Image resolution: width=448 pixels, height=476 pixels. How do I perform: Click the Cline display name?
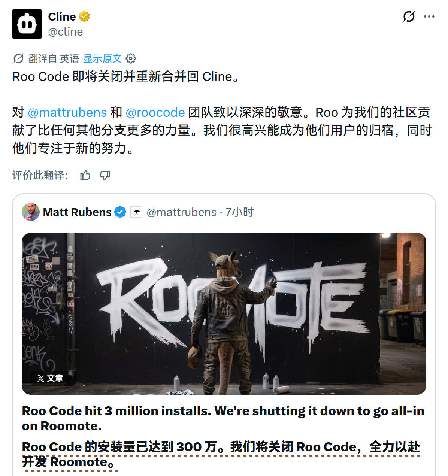pyautogui.click(x=62, y=17)
